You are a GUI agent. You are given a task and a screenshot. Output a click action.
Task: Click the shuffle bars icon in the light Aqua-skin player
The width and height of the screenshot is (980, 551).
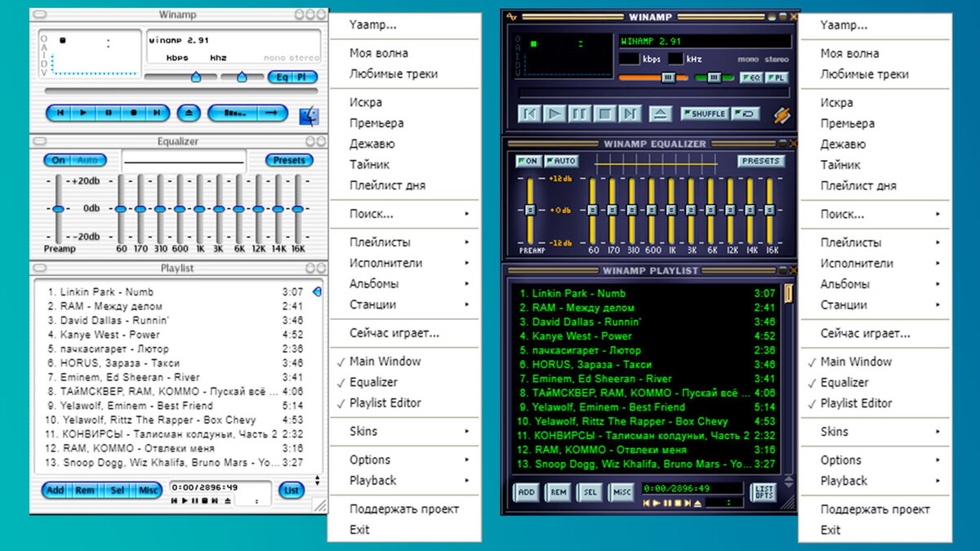pyautogui.click(x=234, y=113)
